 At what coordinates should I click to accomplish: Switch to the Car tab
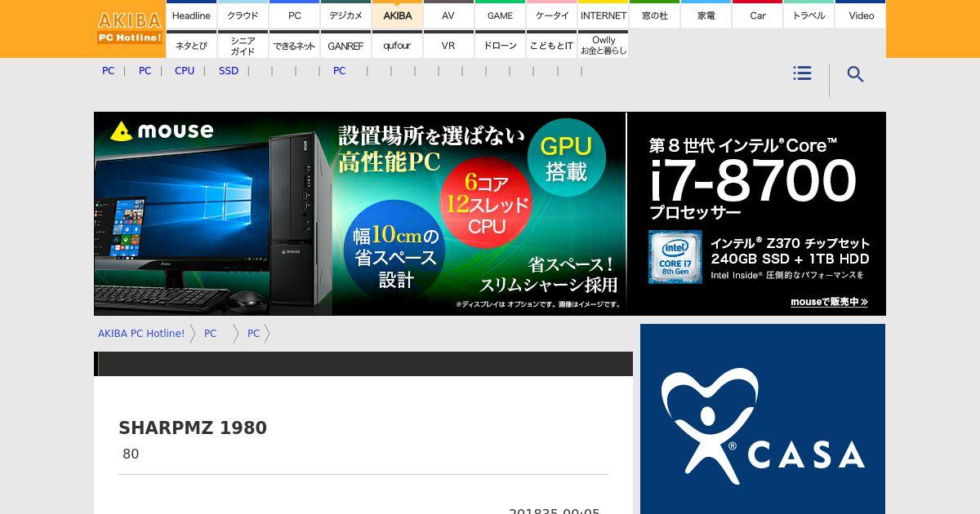[758, 16]
